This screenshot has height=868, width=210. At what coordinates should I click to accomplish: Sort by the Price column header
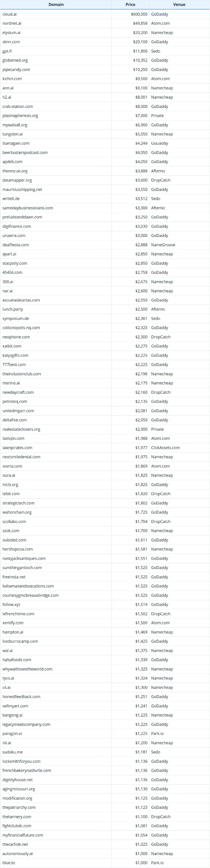point(130,5)
